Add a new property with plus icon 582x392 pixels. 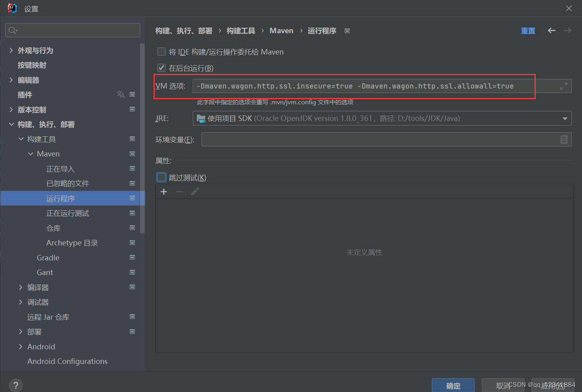click(164, 192)
